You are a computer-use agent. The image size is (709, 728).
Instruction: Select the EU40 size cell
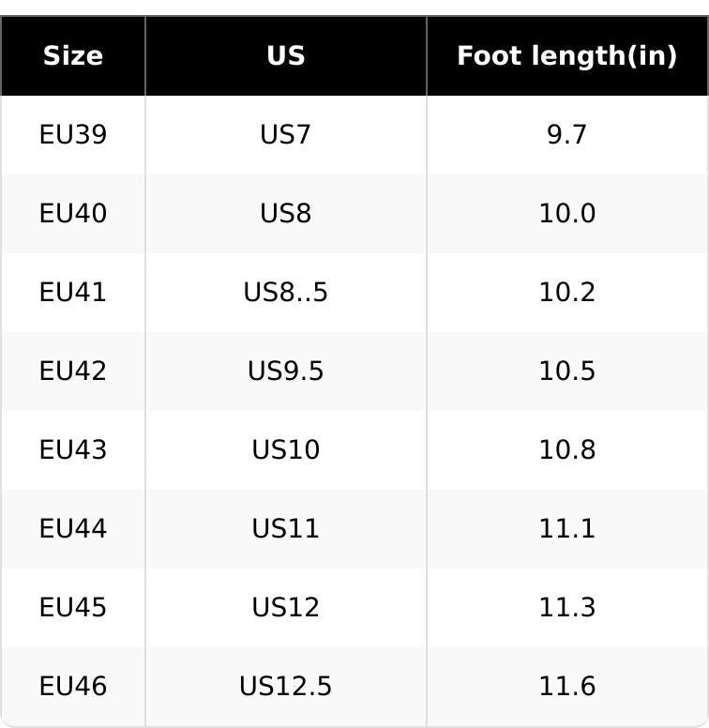tap(73, 214)
